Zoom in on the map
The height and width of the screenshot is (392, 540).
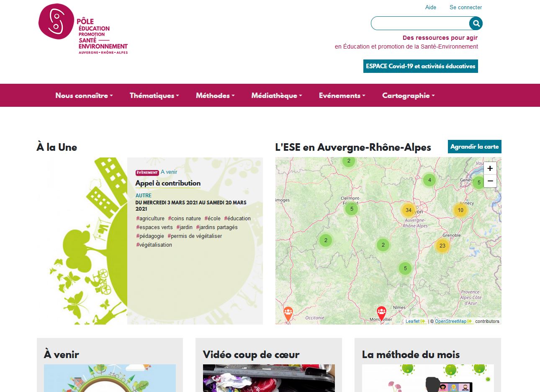(x=490, y=168)
